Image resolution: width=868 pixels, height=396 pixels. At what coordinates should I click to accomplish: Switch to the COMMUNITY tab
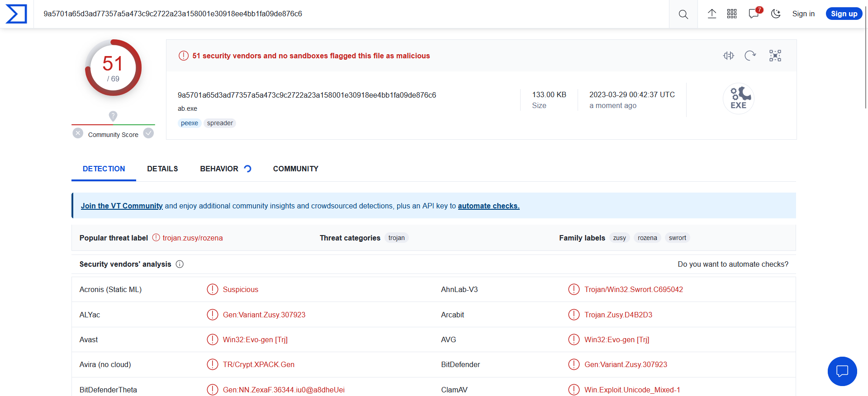(296, 169)
